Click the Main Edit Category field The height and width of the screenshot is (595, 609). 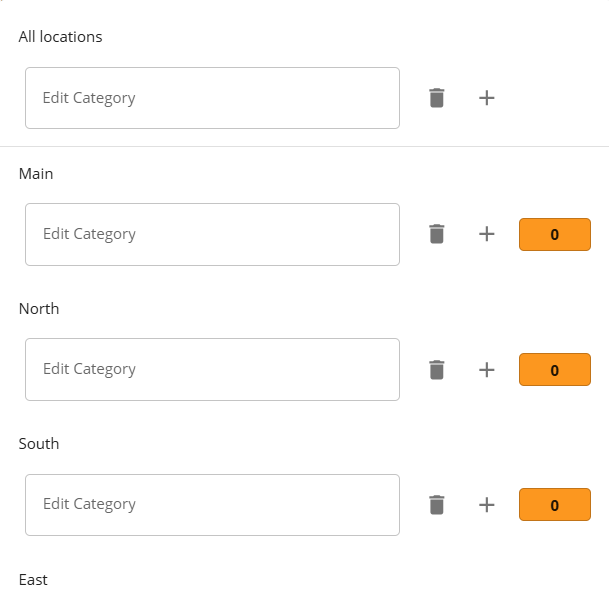tap(212, 234)
